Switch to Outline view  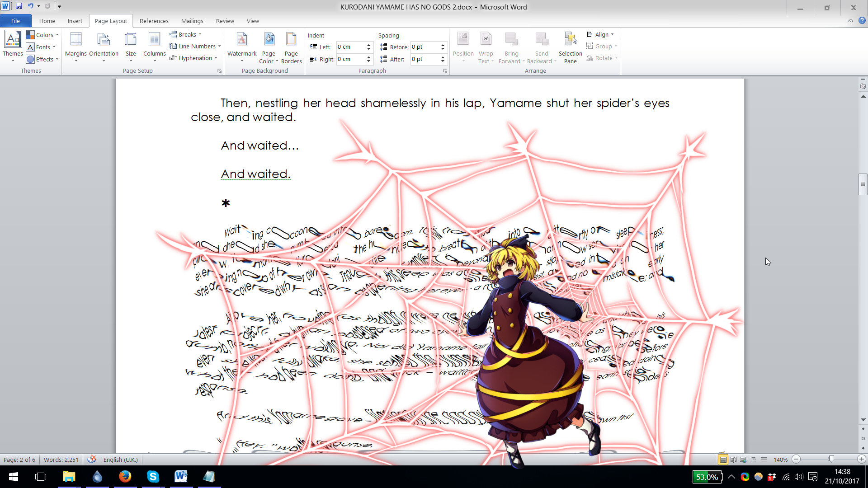coord(754,460)
